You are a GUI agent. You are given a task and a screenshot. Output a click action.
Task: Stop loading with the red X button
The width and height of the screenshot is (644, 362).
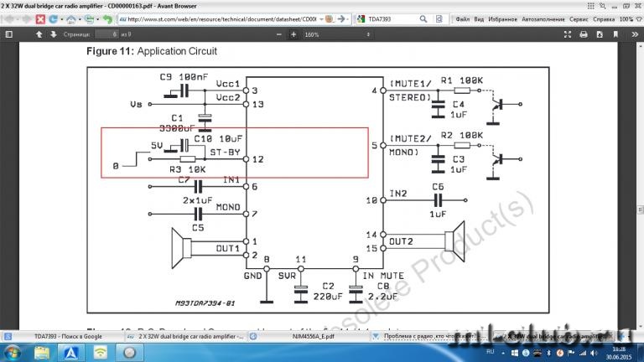pos(40,19)
